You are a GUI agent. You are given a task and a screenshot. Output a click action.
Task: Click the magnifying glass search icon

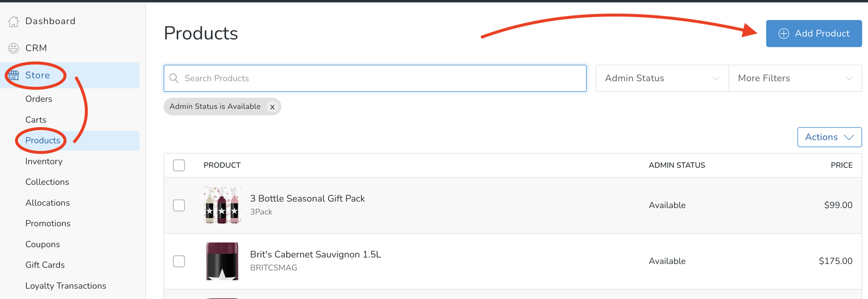click(174, 78)
